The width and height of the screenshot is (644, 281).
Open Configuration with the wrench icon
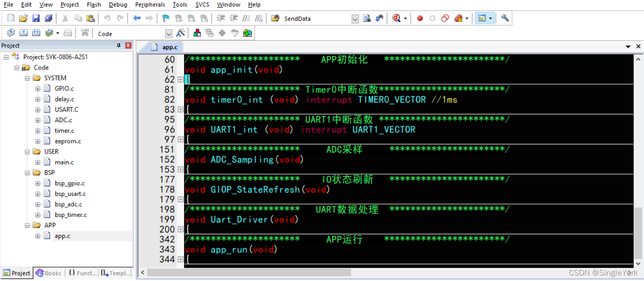[x=505, y=18]
